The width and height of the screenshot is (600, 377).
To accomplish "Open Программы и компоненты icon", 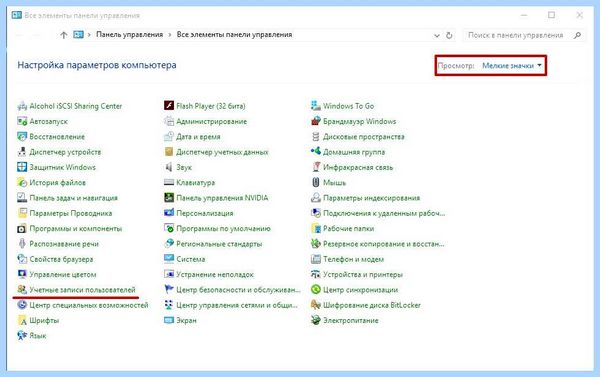I will coord(22,228).
